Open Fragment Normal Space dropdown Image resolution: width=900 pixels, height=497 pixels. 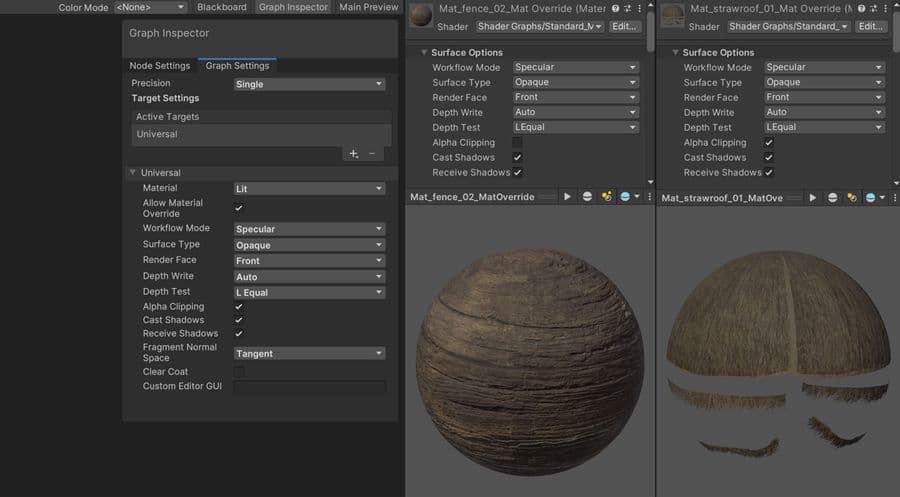tap(309, 353)
